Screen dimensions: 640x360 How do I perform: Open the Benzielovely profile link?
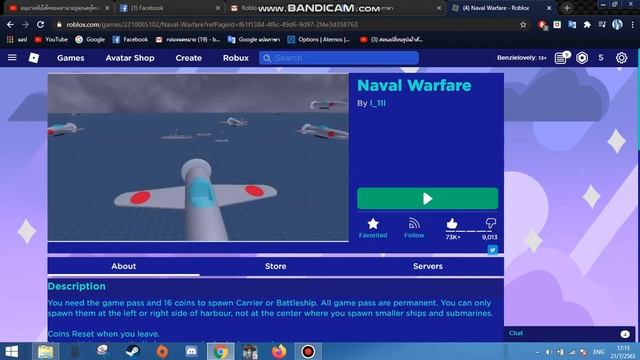pyautogui.click(x=521, y=58)
